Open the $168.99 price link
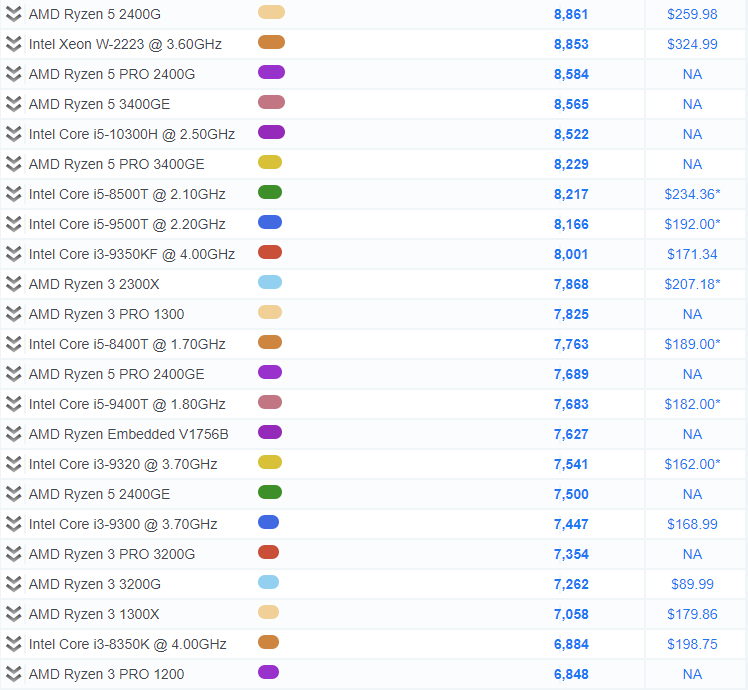The image size is (748, 690). pyautogui.click(x=692, y=524)
